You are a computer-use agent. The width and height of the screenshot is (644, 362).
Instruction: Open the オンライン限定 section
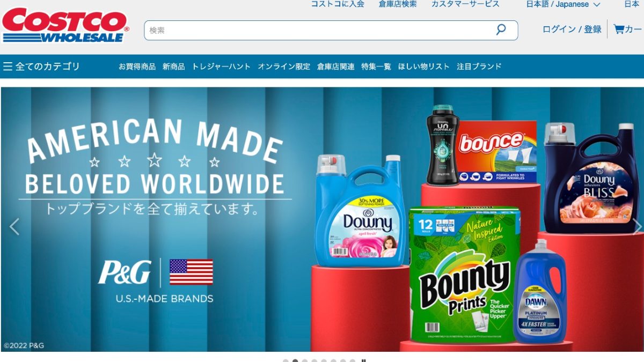point(283,67)
